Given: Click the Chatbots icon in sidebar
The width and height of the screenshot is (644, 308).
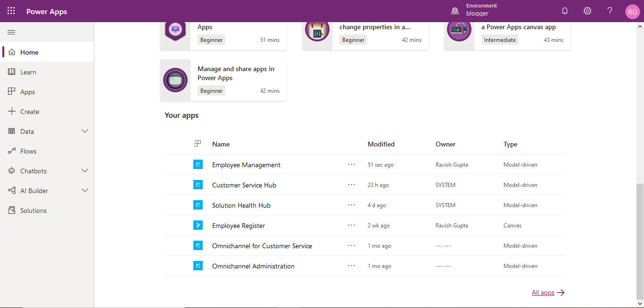Looking at the screenshot, I should [12, 171].
